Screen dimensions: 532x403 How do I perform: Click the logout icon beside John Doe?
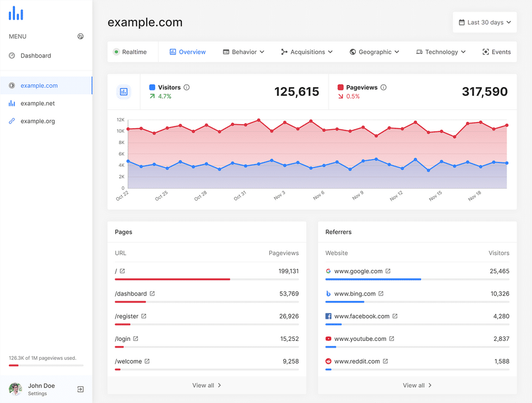coord(80,389)
